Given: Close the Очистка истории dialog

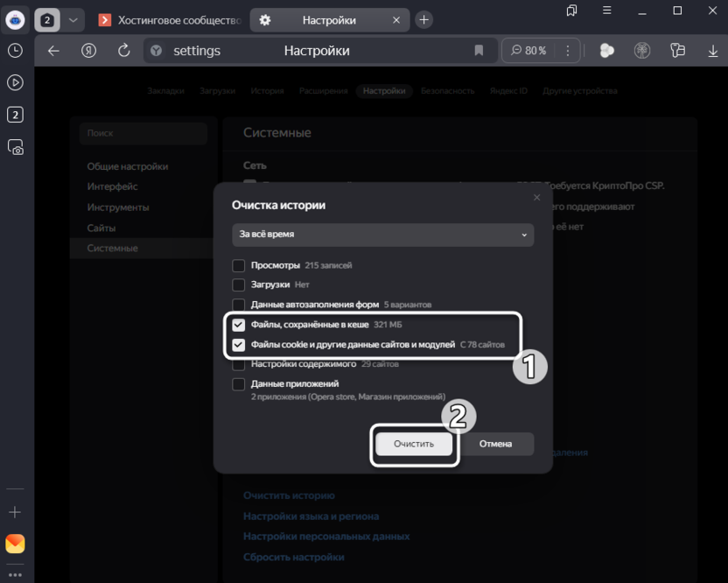Looking at the screenshot, I should [537, 198].
